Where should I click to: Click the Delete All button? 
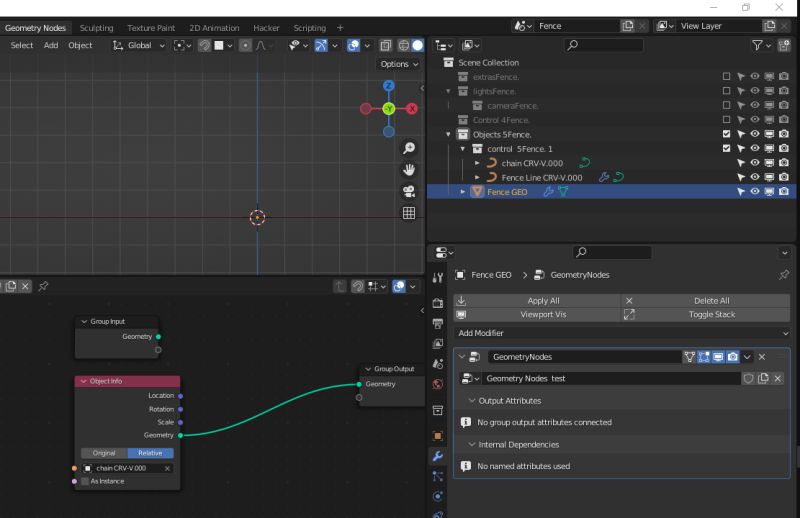pos(706,301)
